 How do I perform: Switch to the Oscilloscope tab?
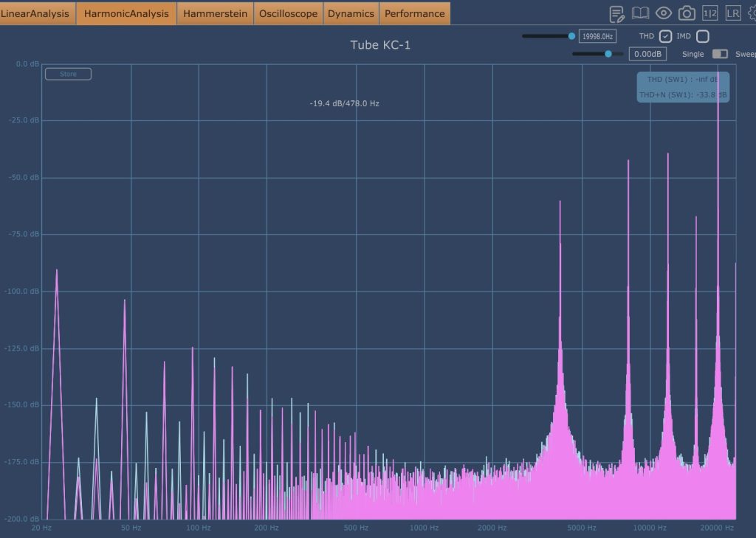(288, 13)
